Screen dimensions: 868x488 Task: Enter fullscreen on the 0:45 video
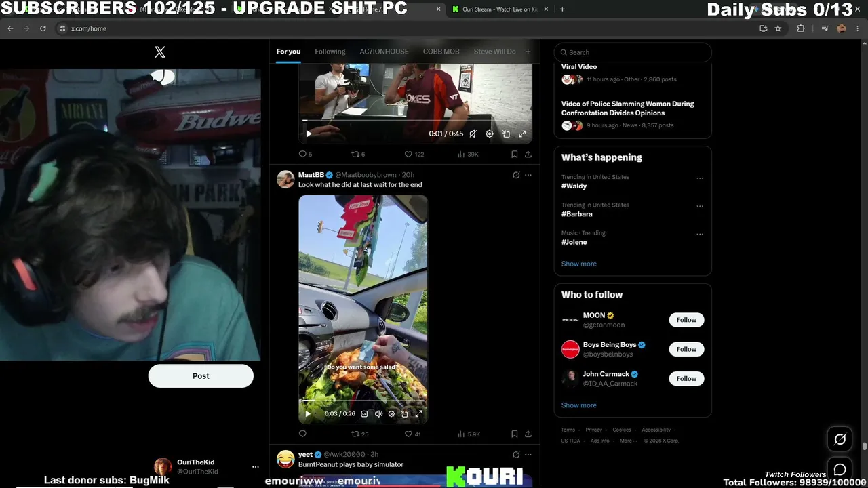[522, 134]
